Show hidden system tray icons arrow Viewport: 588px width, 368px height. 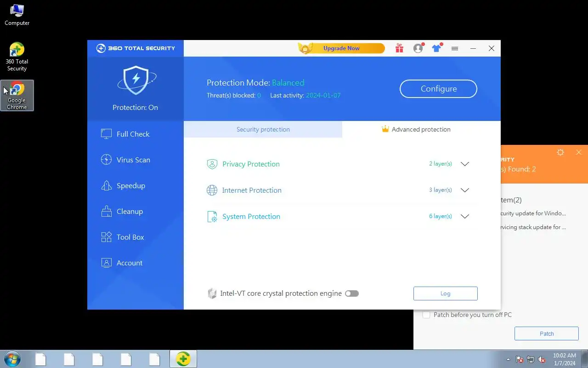[508, 359]
